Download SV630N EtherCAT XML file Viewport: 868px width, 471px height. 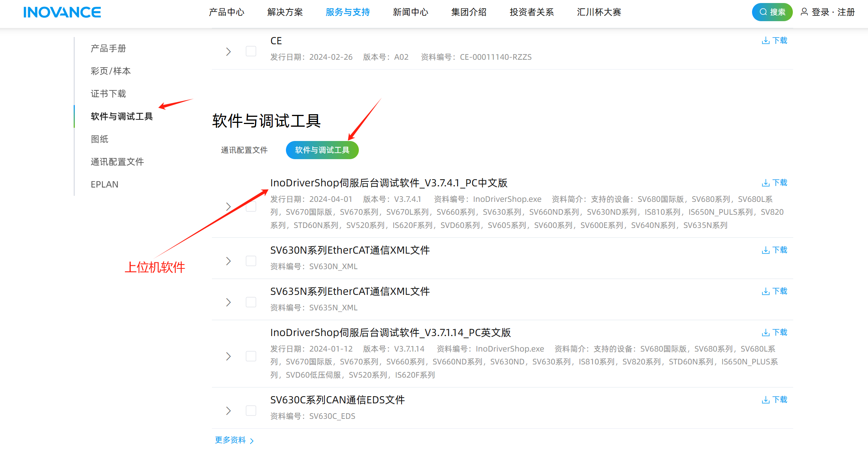click(774, 250)
